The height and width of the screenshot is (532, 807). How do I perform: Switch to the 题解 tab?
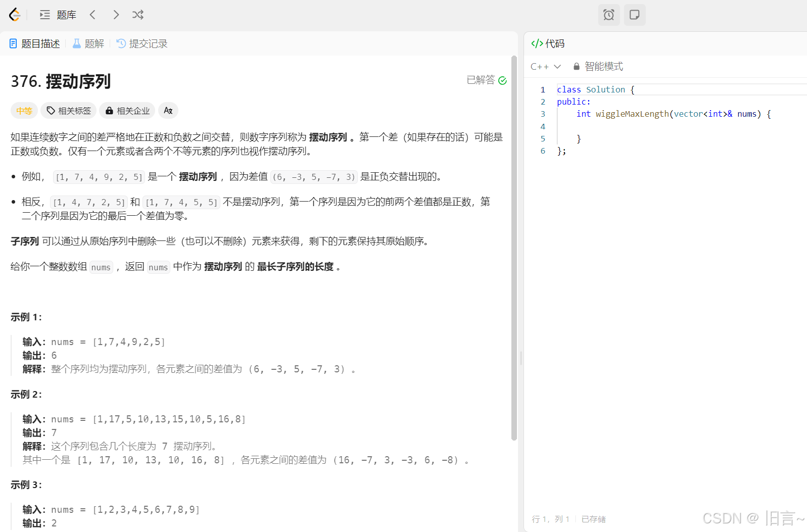[x=88, y=43]
